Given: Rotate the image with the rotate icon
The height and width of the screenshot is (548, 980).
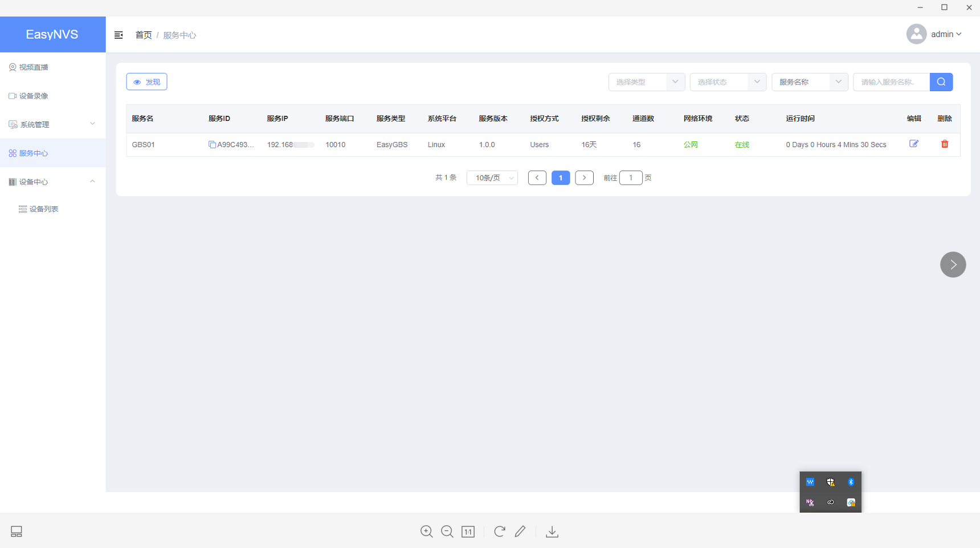Looking at the screenshot, I should [x=500, y=531].
